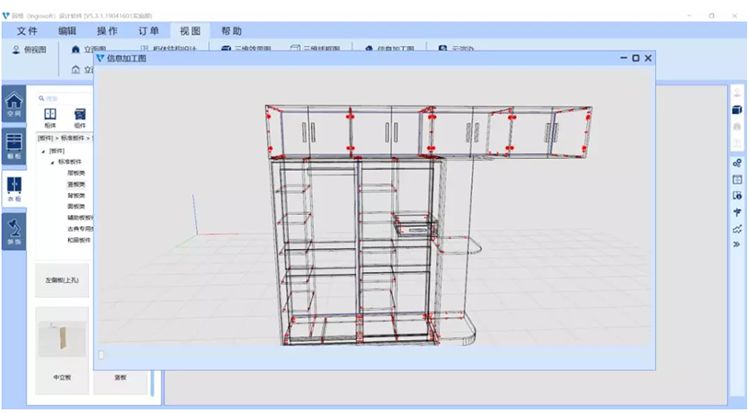The height and width of the screenshot is (413, 750).
Task: Open the 文件 (File) menu
Action: pyautogui.click(x=27, y=31)
